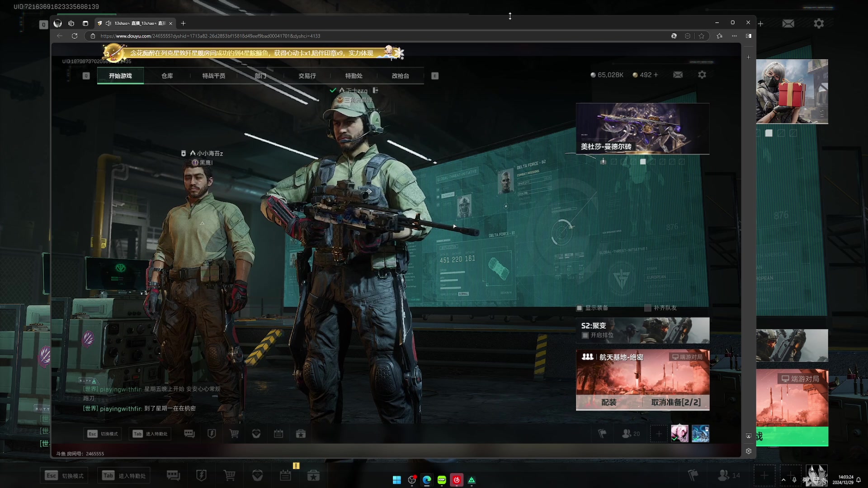Mute the 13shao browser tab audio

coord(108,23)
